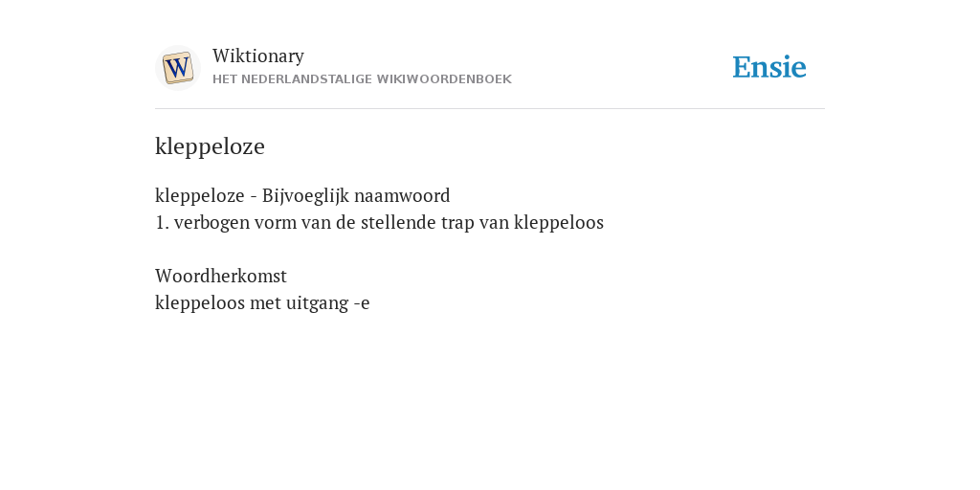
Task: Click the words 'verbogen vorm' in the definition
Action: pos(235,223)
